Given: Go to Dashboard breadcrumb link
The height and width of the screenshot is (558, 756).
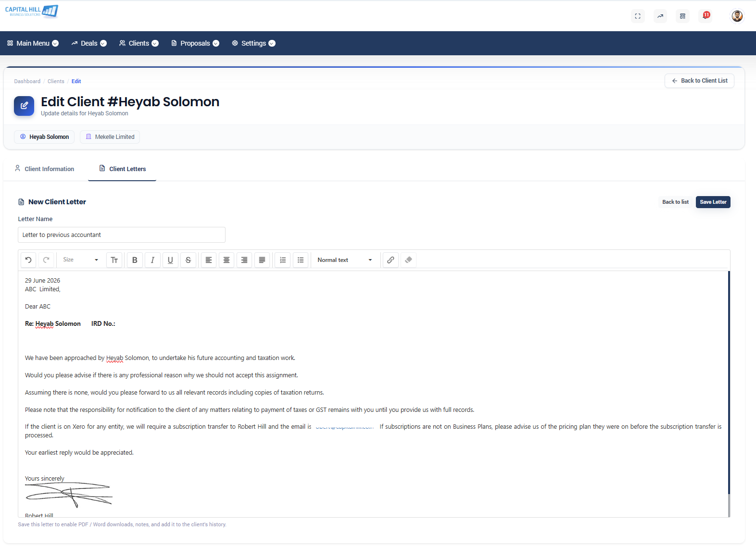Looking at the screenshot, I should point(27,81).
